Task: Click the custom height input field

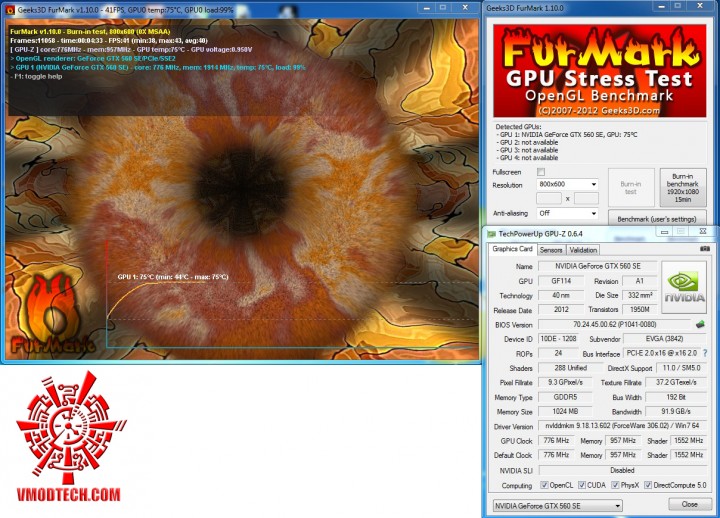Action: coord(586,198)
